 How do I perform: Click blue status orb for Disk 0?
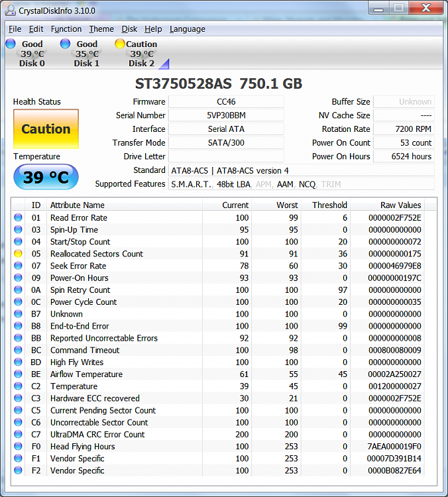11,44
